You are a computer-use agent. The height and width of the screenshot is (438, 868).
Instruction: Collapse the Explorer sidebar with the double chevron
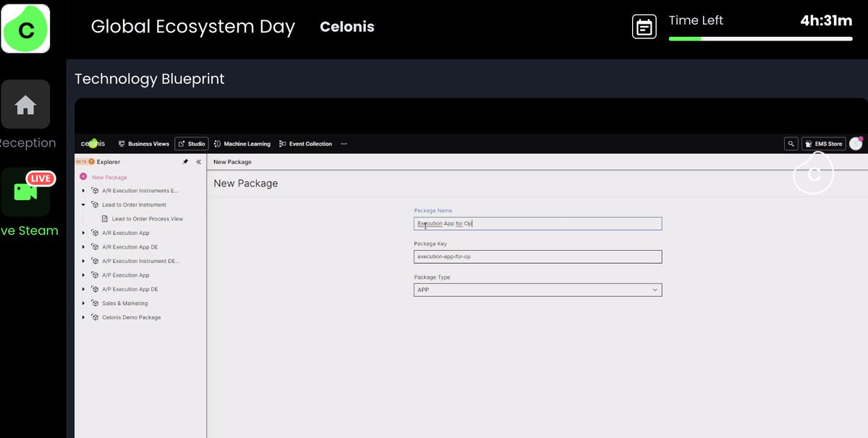(x=197, y=161)
